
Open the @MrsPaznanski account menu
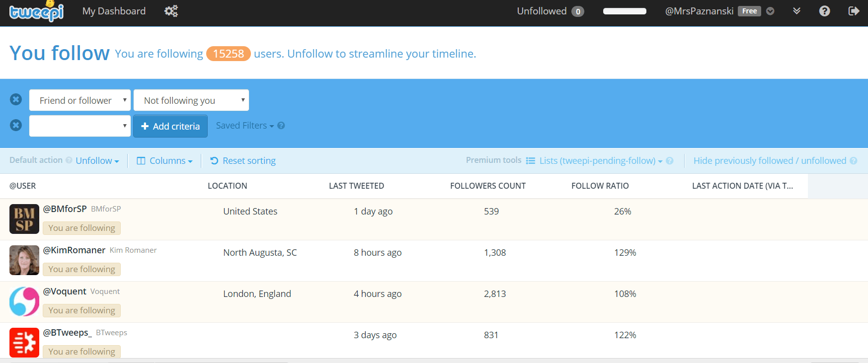click(x=699, y=11)
